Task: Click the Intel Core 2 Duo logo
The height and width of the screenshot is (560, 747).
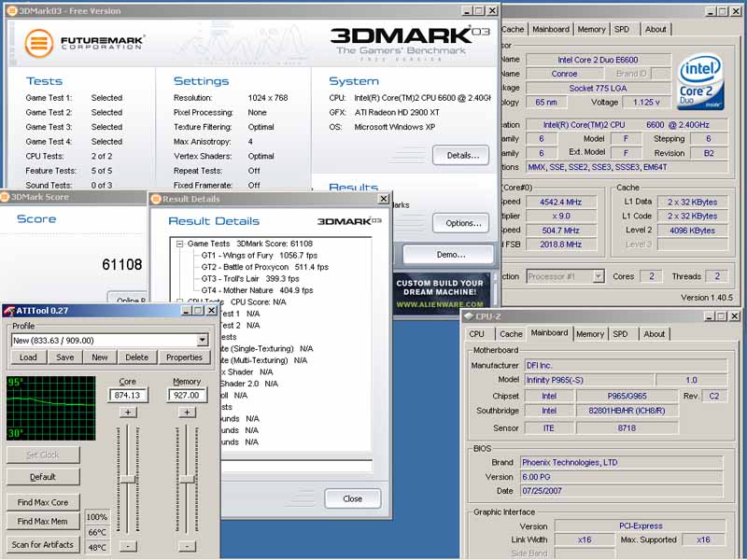Action: pos(699,81)
